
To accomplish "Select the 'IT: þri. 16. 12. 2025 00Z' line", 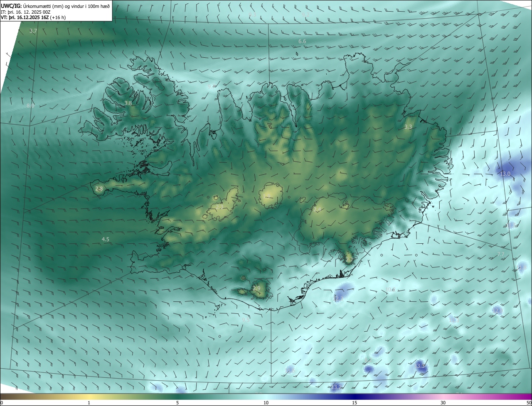I will [x=26, y=12].
